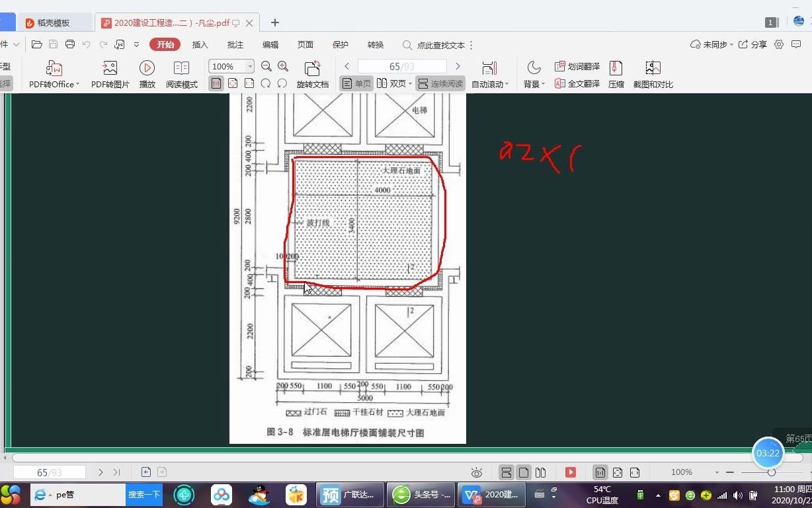Viewport: 812px width, 508px height.
Task: Enter 阅读模式 reading mode
Action: click(181, 73)
